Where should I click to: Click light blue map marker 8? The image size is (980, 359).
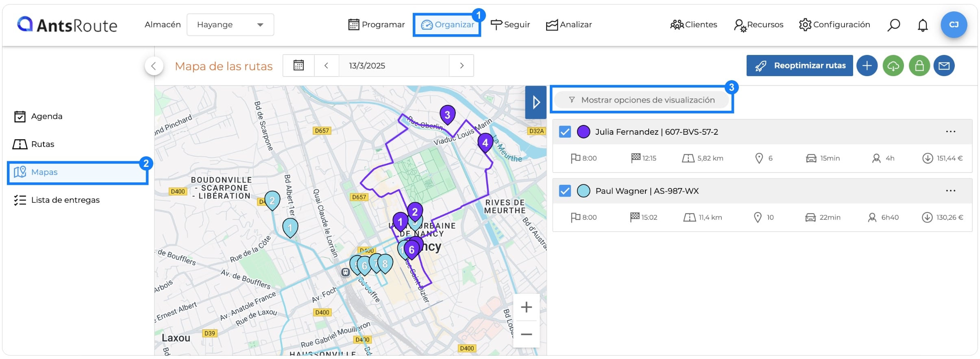pos(385,264)
